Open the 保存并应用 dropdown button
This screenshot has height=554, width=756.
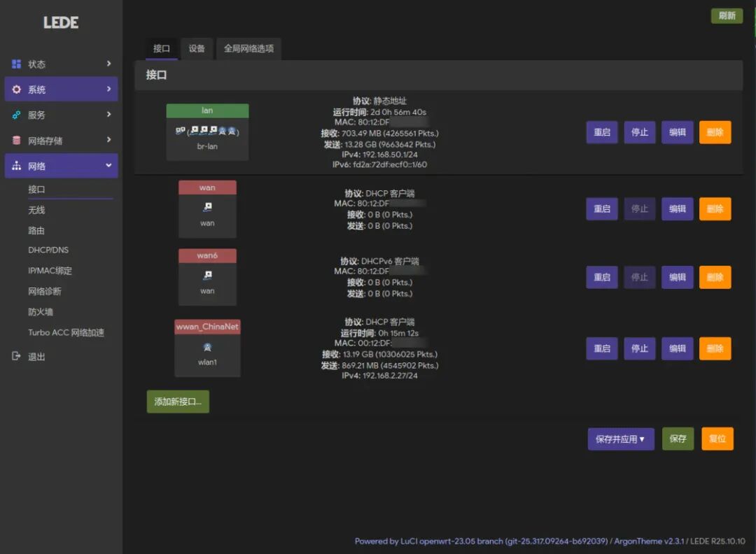621,439
